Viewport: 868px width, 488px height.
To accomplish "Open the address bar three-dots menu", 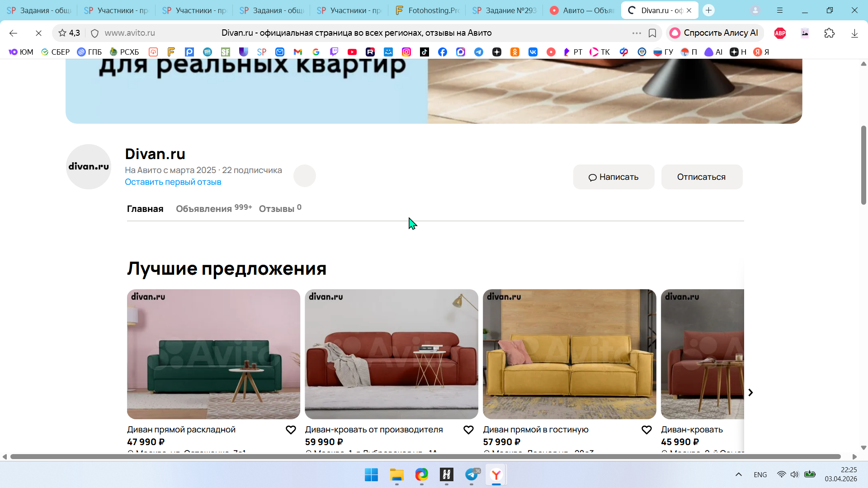I will point(637,33).
